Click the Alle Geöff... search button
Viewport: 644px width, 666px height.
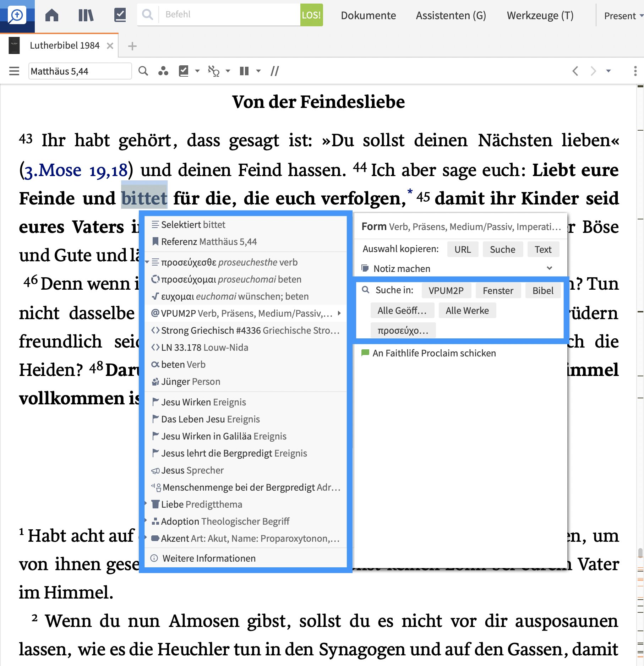402,310
